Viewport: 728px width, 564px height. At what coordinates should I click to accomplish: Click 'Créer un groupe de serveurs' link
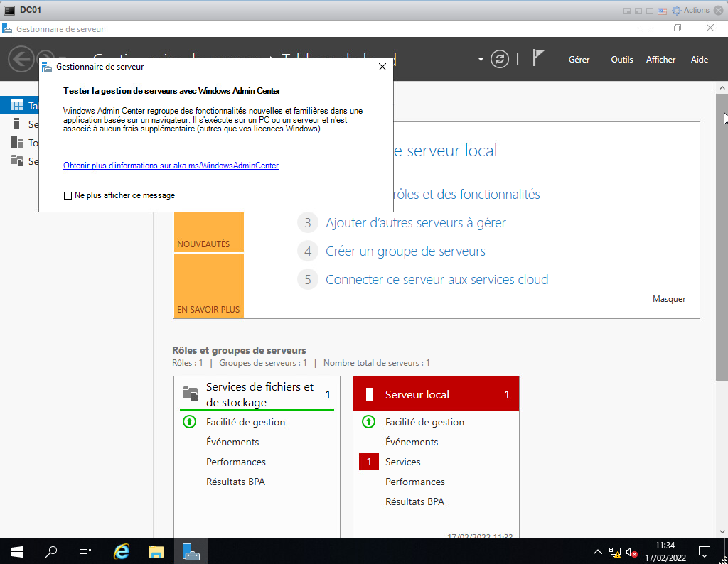coord(405,251)
